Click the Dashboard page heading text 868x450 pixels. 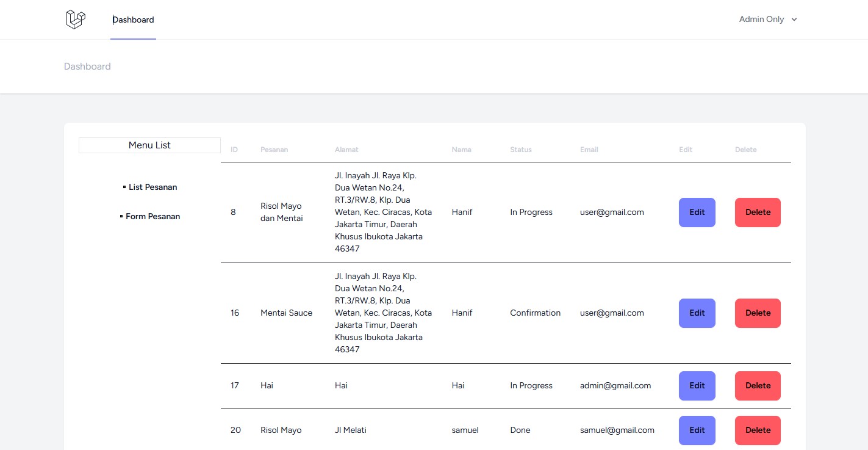(87, 67)
